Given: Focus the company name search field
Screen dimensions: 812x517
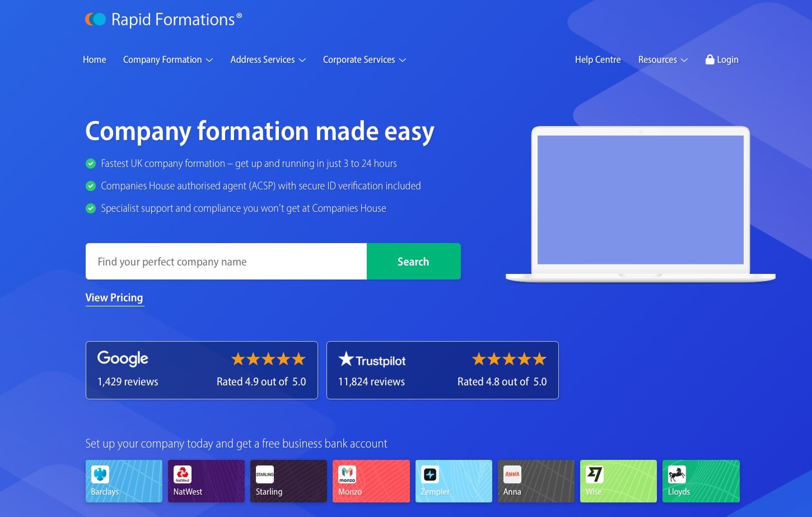Looking at the screenshot, I should pos(226,261).
